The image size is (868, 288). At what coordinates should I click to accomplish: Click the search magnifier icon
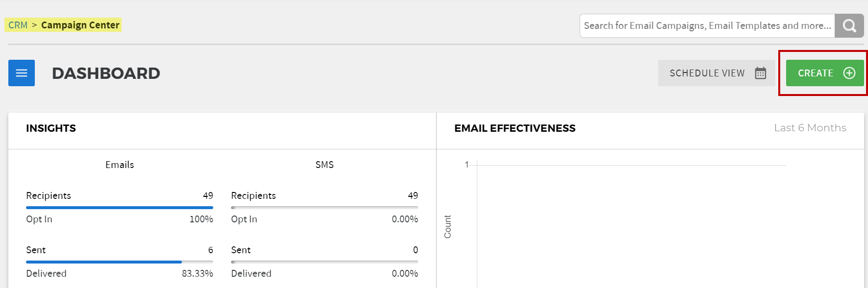pyautogui.click(x=849, y=25)
